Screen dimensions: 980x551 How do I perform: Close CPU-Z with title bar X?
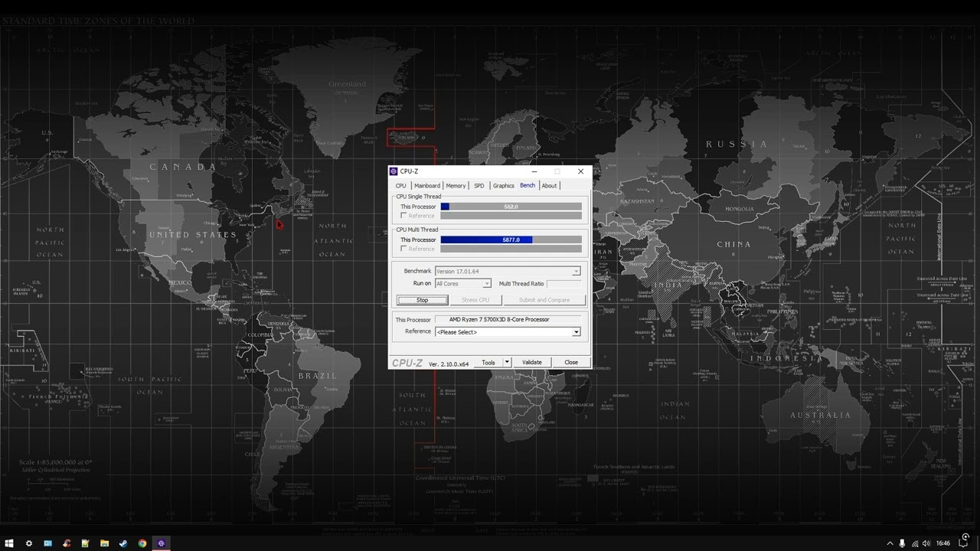tap(580, 171)
